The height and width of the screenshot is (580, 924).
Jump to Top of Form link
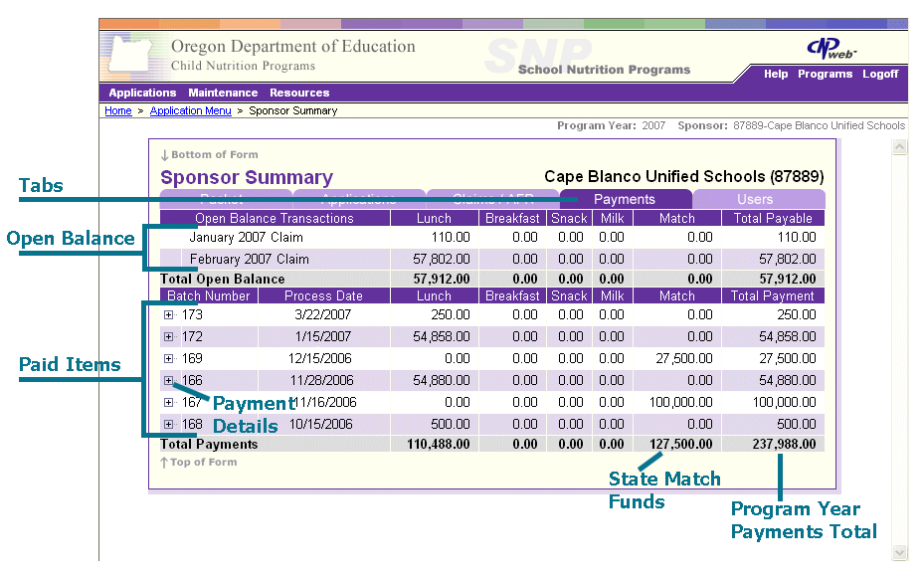199,463
